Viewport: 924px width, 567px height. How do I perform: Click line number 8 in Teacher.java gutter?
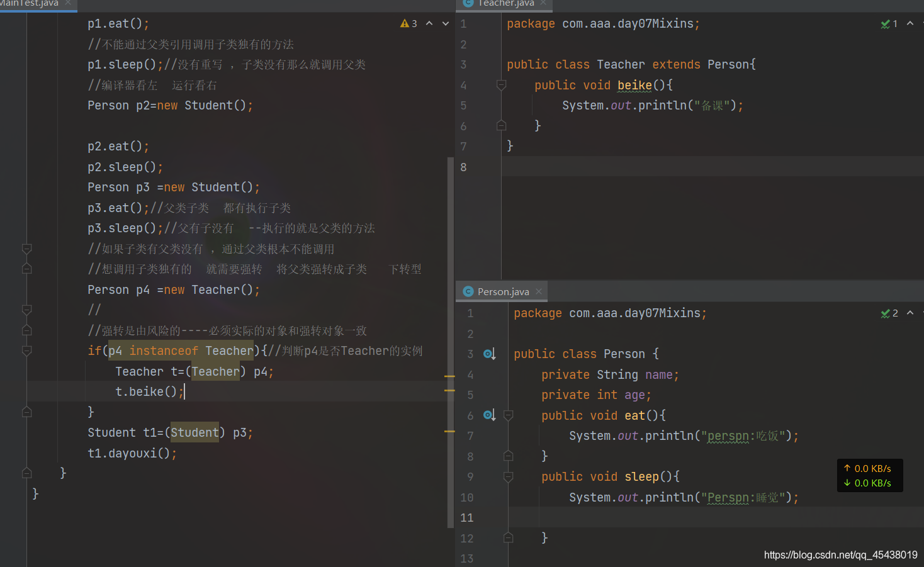point(463,167)
